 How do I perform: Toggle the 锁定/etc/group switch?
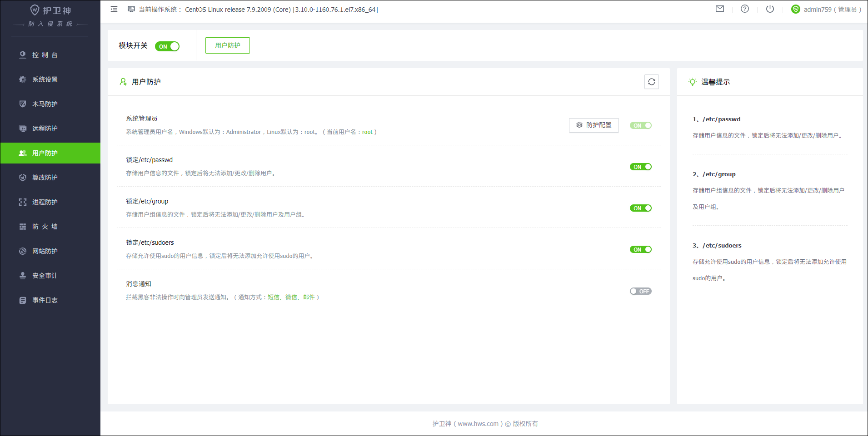pyautogui.click(x=641, y=208)
